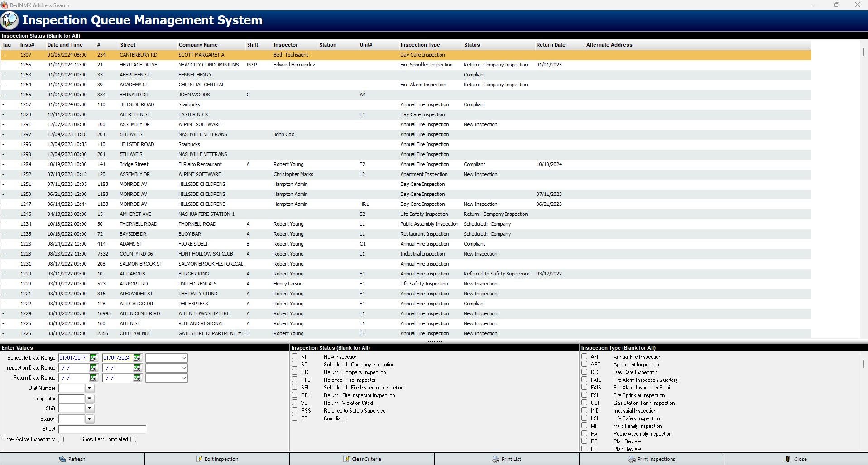Click the Schedule Date Range end field 01/01/2024
The height and width of the screenshot is (465, 868).
point(118,358)
